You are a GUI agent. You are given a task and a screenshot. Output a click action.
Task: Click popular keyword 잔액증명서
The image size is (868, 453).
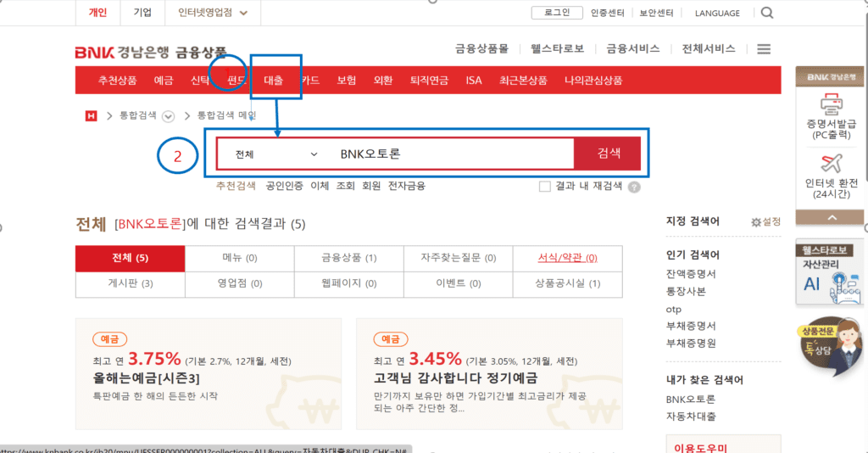click(x=691, y=274)
